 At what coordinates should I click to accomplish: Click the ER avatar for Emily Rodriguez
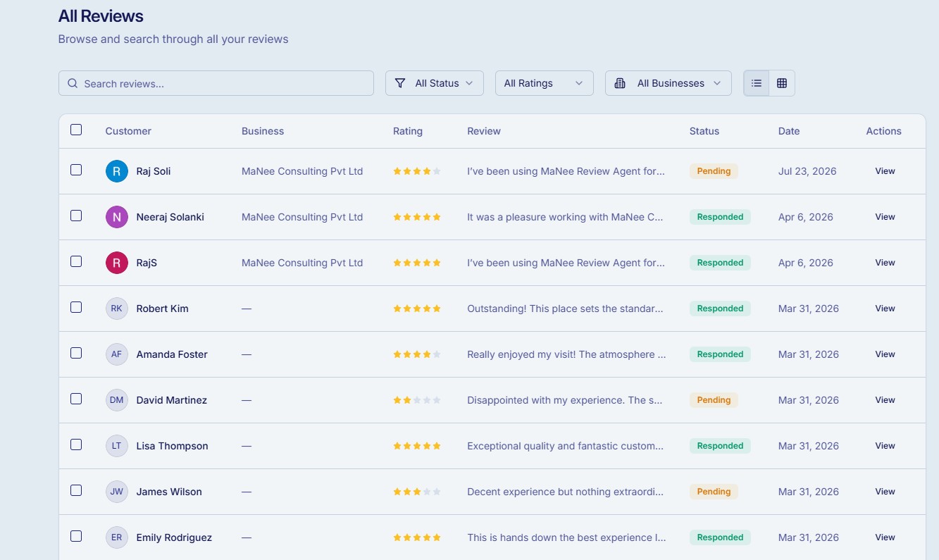coord(117,537)
